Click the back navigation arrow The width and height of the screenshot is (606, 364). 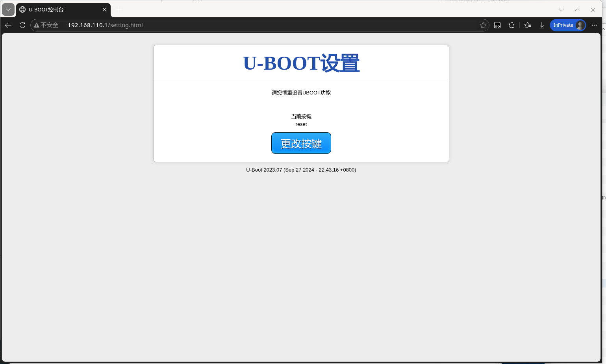pos(8,25)
